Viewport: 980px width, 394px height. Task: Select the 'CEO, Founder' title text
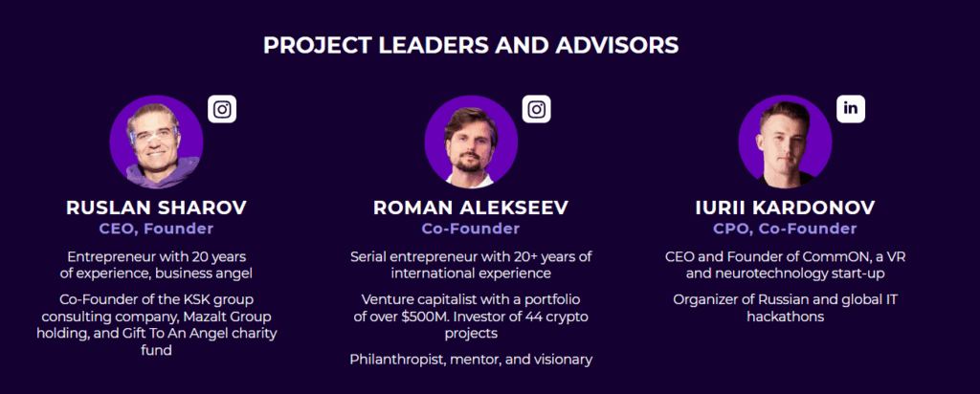point(156,229)
